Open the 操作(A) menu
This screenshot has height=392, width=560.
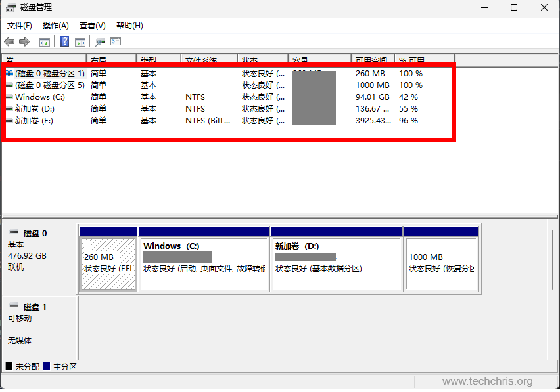56,26
